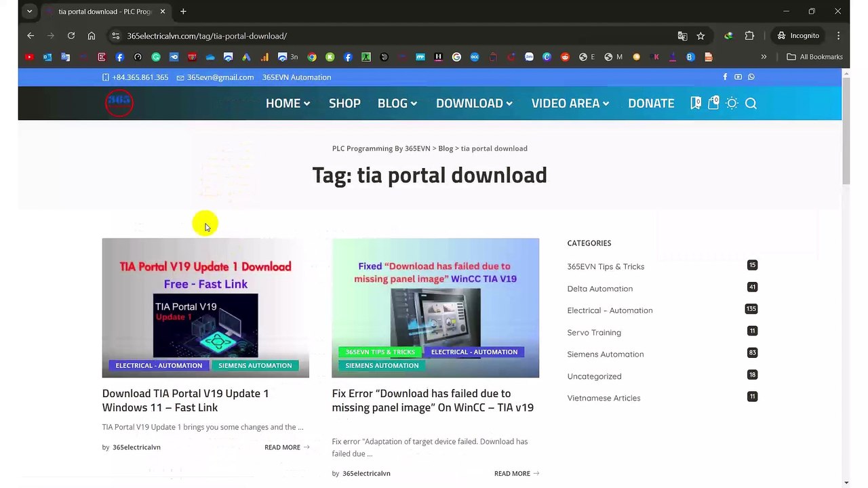
Task: View site information icon in address bar
Action: click(x=116, y=36)
